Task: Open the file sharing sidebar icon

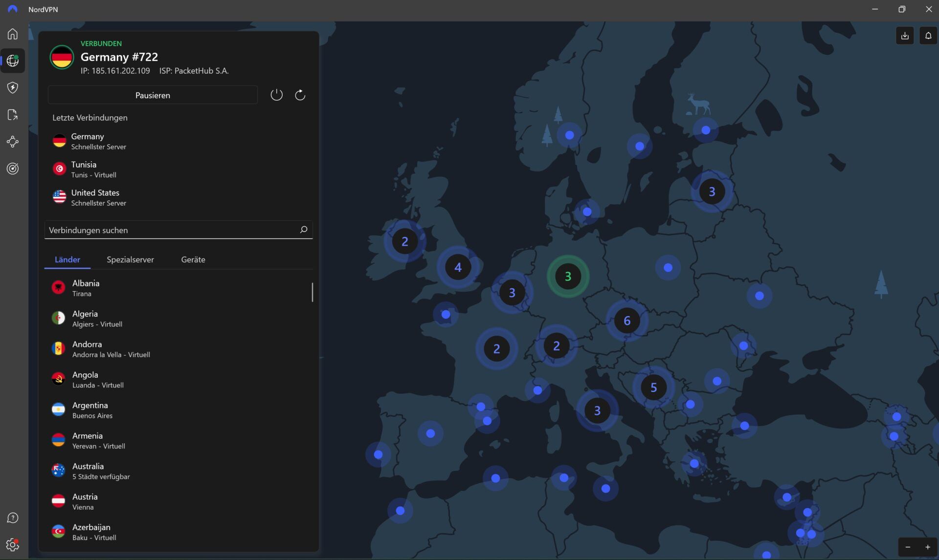Action: [x=13, y=115]
